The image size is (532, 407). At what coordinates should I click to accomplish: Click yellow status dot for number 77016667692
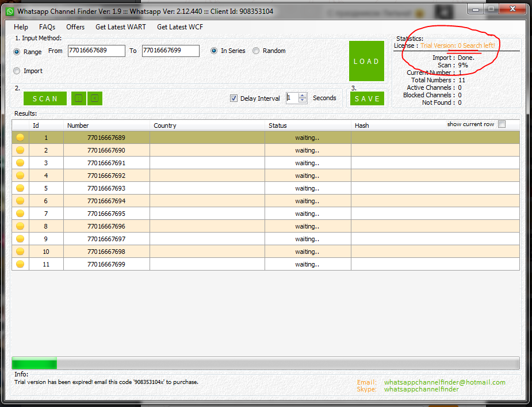pos(20,176)
